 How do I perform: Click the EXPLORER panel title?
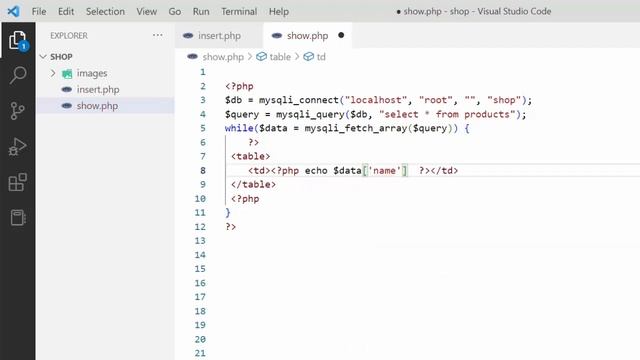point(69,36)
